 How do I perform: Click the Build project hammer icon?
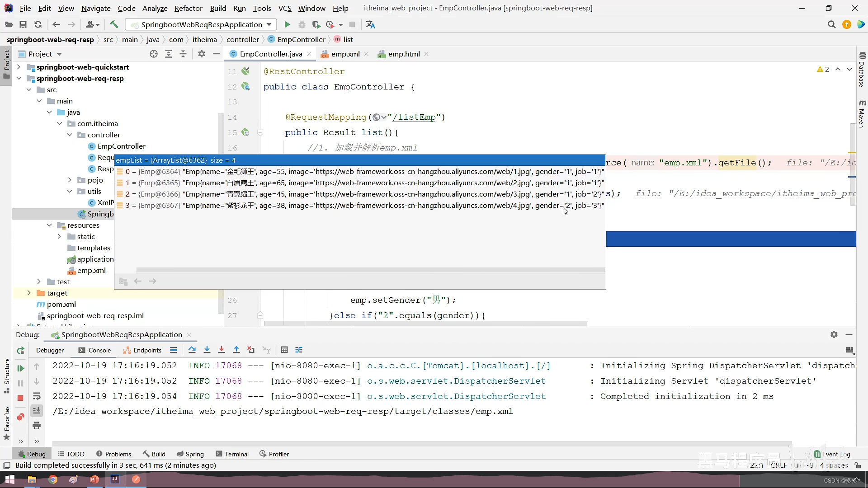(114, 24)
